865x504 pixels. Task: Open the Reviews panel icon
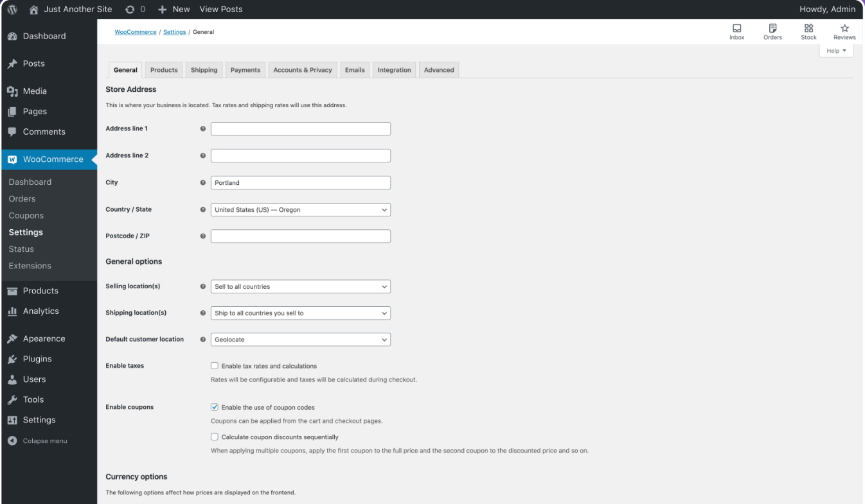click(x=844, y=31)
